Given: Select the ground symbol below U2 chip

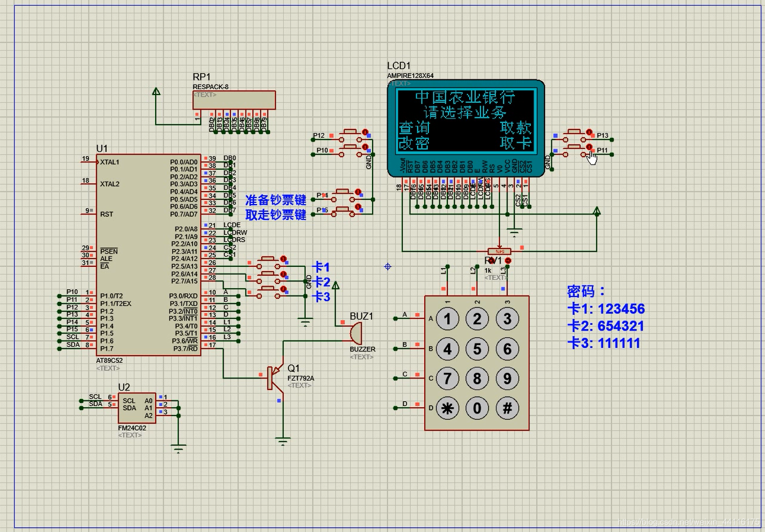Looking at the screenshot, I should click(x=178, y=449).
